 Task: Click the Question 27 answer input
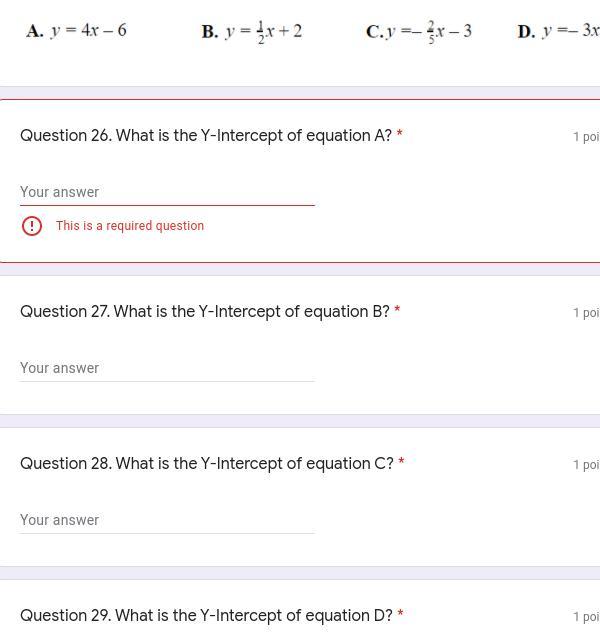point(167,368)
